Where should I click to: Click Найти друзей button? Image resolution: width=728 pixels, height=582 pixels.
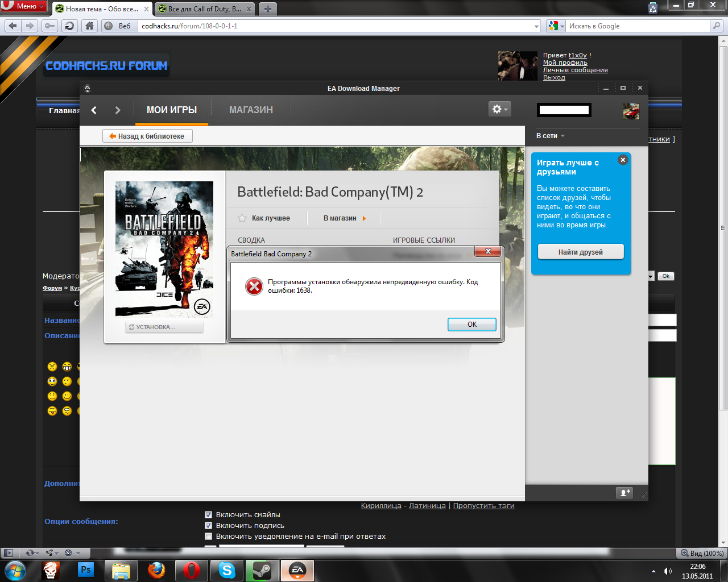tap(581, 252)
